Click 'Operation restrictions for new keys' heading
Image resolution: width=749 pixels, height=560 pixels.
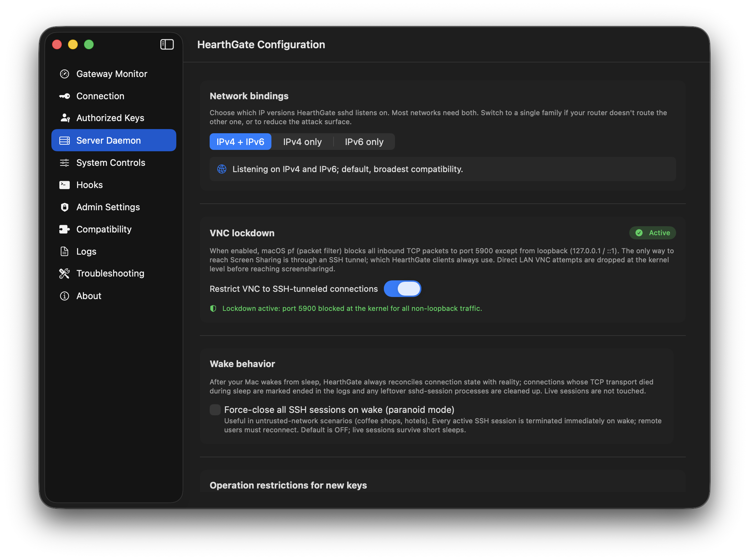click(x=288, y=485)
